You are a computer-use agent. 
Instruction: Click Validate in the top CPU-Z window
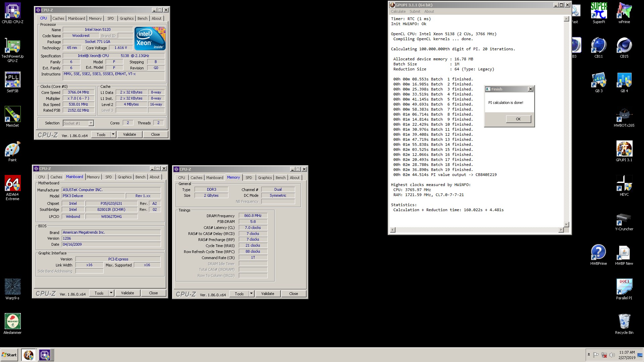(x=129, y=134)
